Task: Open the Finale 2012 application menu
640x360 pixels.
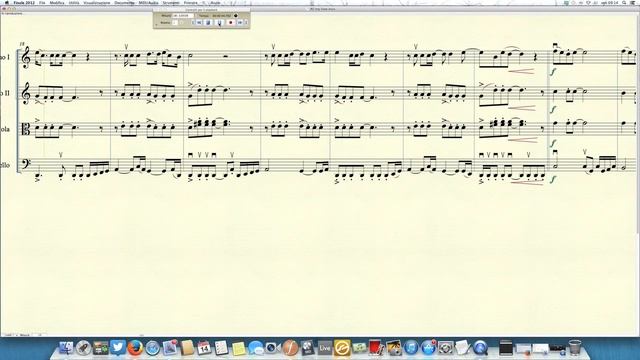Action: click(24, 2)
